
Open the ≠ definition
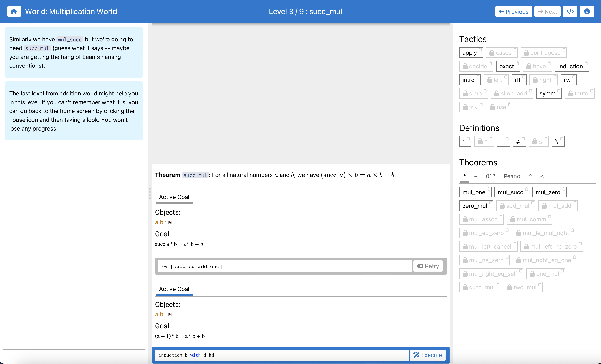pyautogui.click(x=519, y=141)
